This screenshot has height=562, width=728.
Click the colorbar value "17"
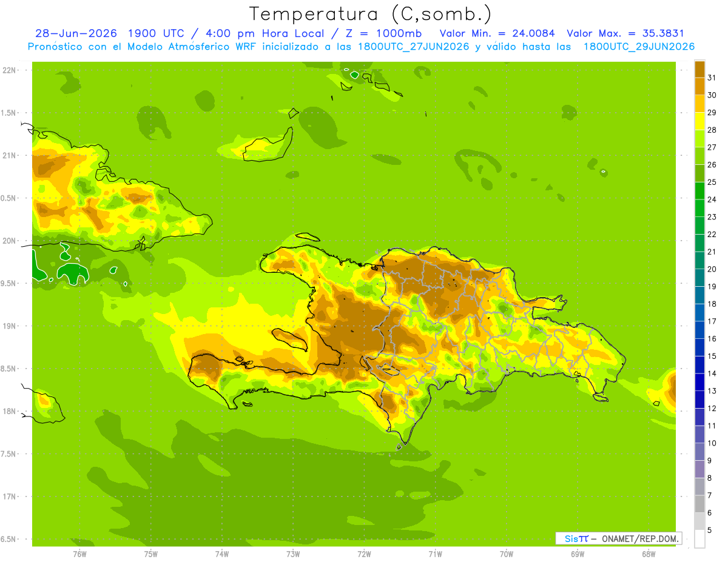(712, 321)
